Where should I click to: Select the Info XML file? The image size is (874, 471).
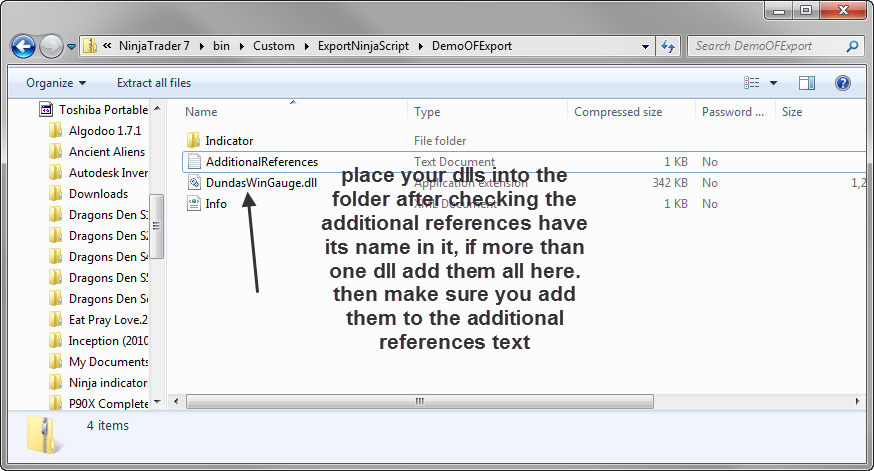(x=216, y=203)
